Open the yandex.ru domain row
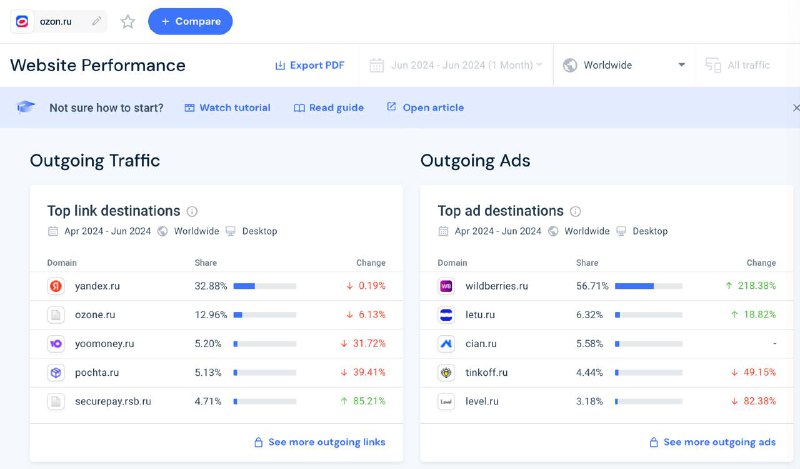This screenshot has width=800, height=469. [216, 286]
